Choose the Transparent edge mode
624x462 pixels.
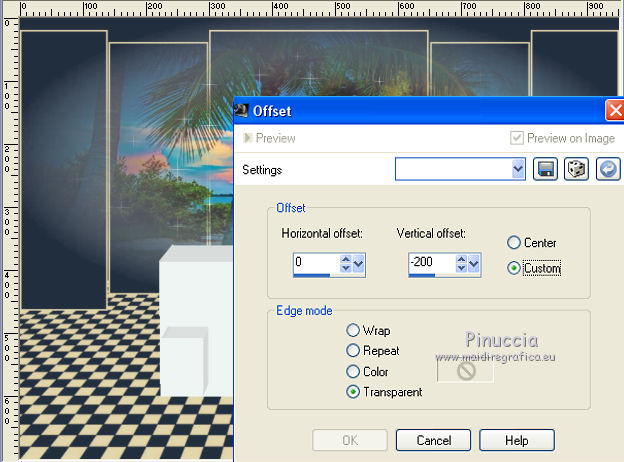click(x=353, y=392)
